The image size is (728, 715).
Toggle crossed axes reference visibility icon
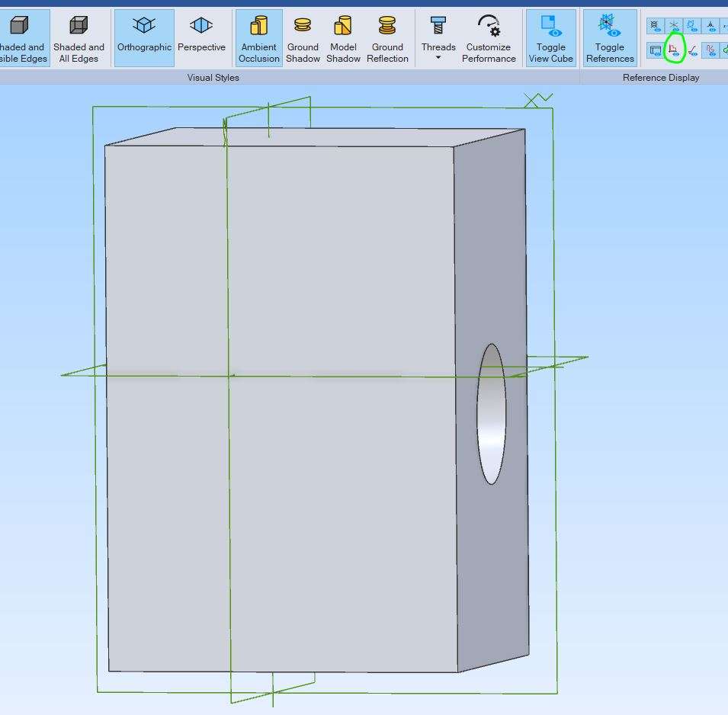[674, 26]
